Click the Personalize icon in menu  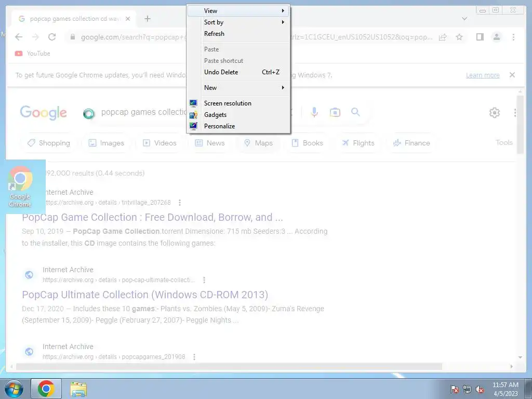[193, 126]
